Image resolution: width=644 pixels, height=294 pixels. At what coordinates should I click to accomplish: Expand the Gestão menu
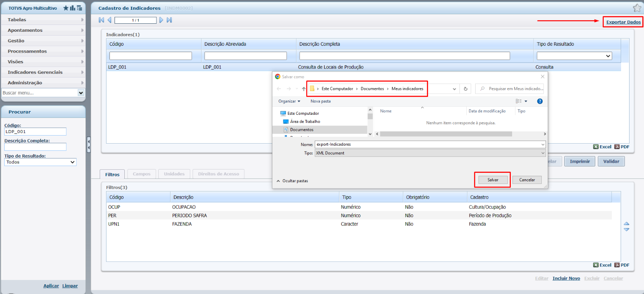(43, 41)
